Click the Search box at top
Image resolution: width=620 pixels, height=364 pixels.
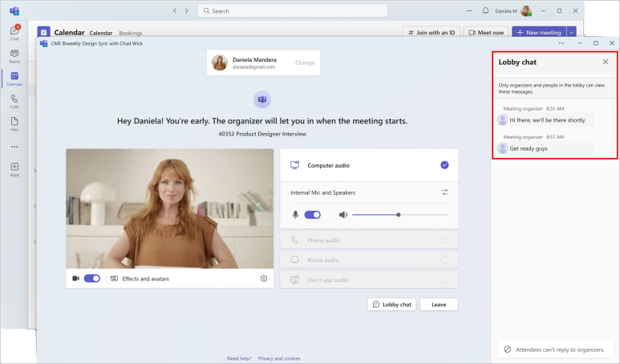pyautogui.click(x=291, y=11)
